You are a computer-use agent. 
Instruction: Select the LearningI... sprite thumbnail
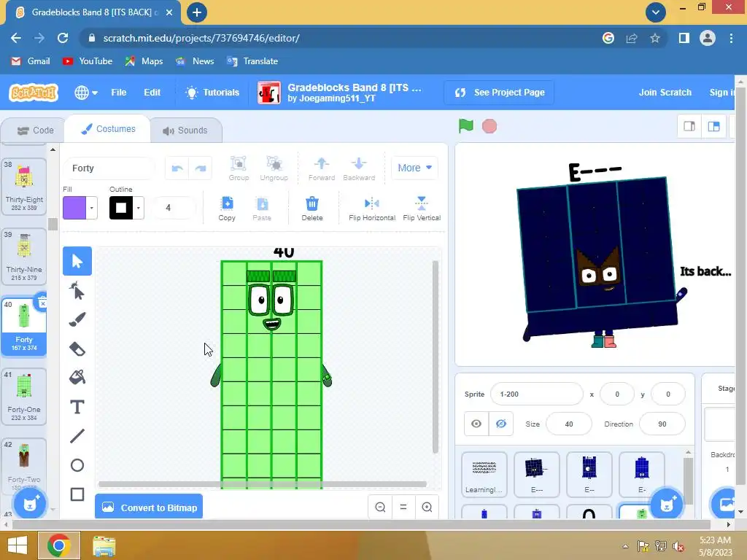click(484, 474)
